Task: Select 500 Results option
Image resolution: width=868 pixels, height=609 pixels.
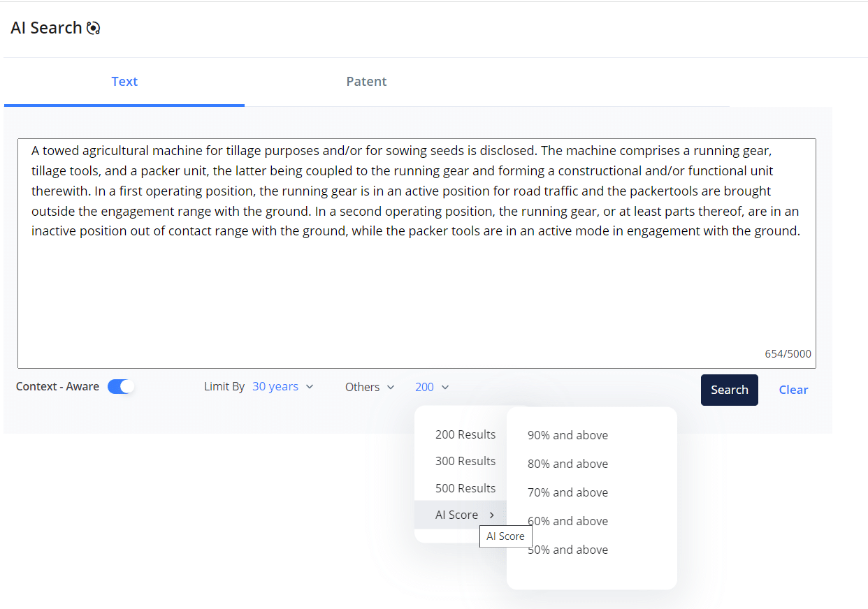Action: pyautogui.click(x=465, y=488)
